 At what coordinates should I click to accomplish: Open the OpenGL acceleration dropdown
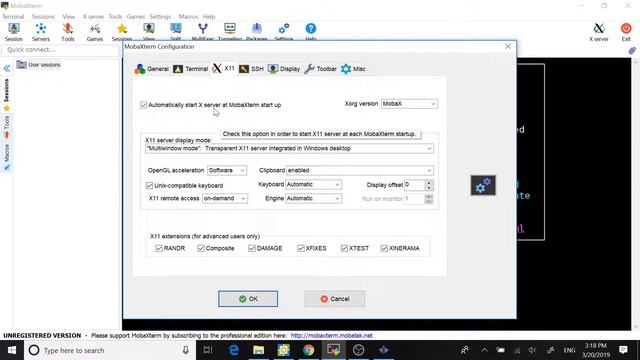[x=227, y=170]
